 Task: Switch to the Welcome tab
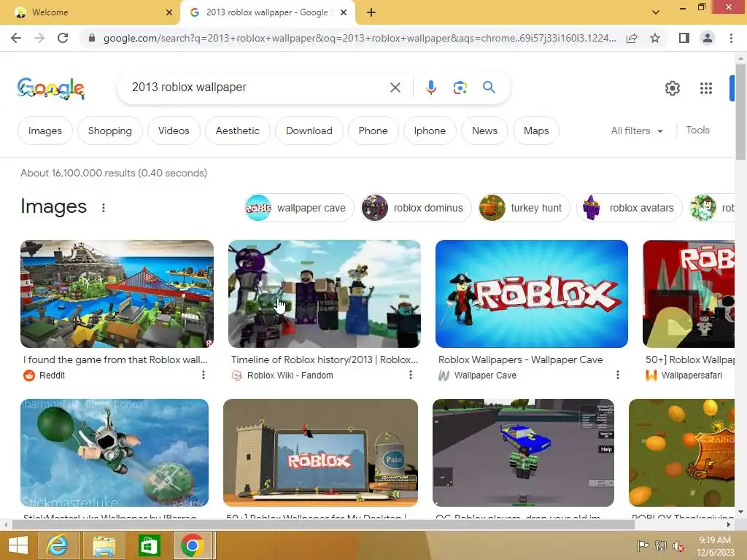90,12
